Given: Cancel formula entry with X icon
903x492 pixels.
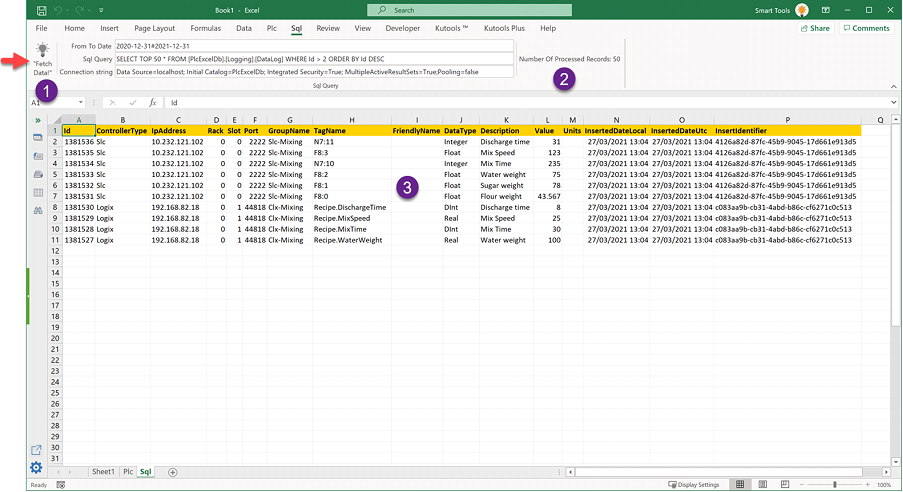Looking at the screenshot, I should tap(112, 103).
